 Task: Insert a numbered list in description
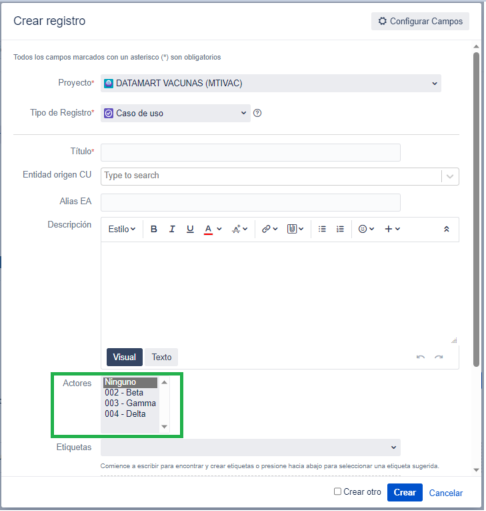point(340,229)
